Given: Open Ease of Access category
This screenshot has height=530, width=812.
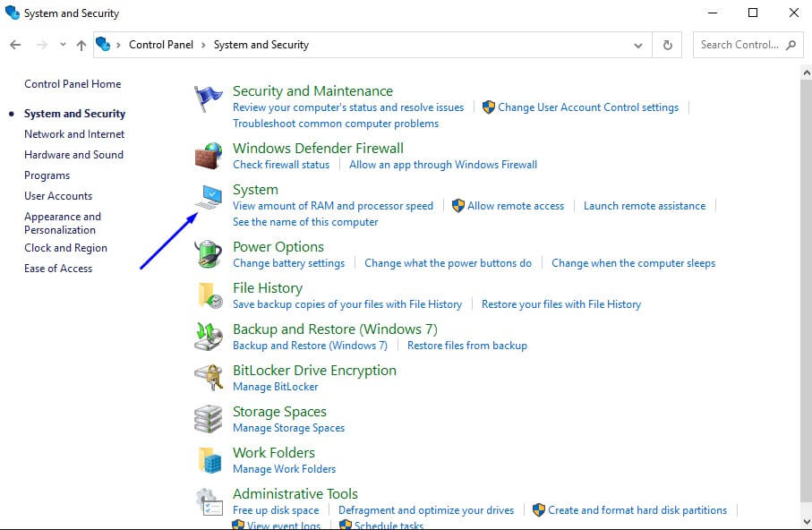Looking at the screenshot, I should tap(58, 269).
